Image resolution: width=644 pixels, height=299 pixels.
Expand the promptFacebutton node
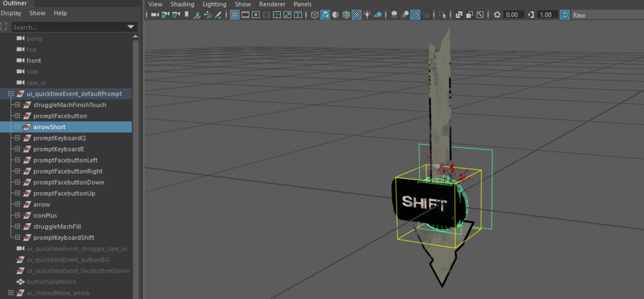click(17, 116)
